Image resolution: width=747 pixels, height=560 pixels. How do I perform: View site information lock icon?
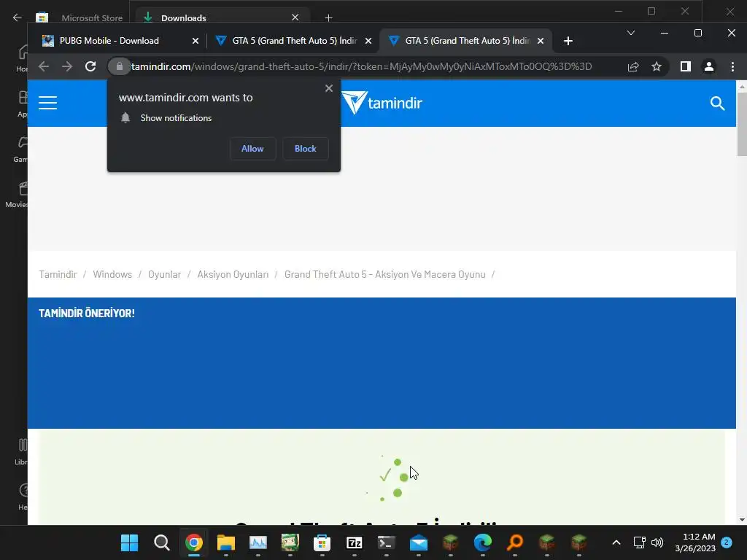(120, 66)
